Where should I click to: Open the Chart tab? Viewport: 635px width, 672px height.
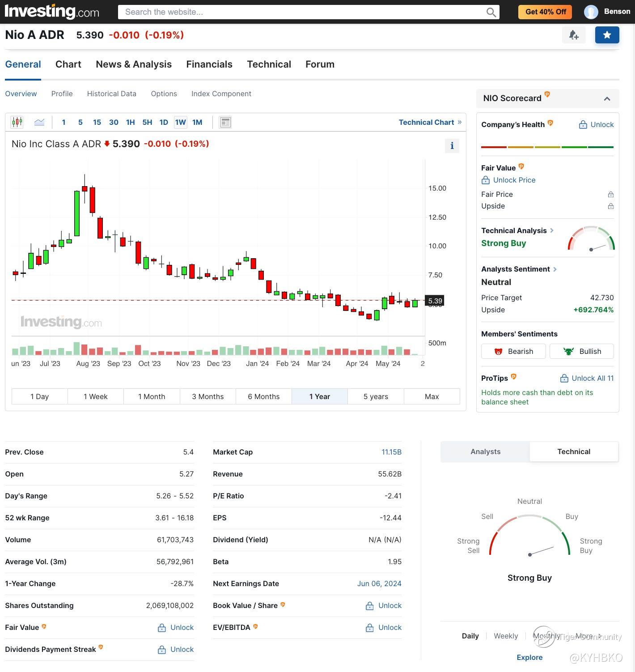(68, 64)
